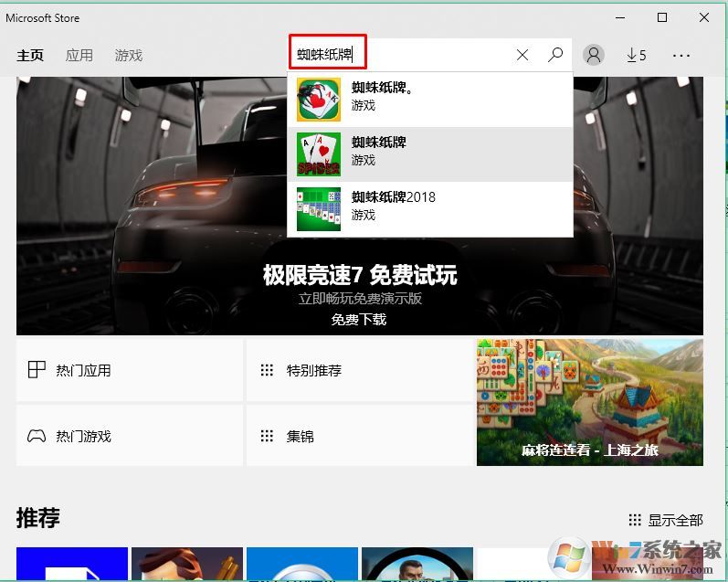Viewport: 728px width, 582px height.
Task: Open the 热门应用 tile
Action: click(130, 370)
